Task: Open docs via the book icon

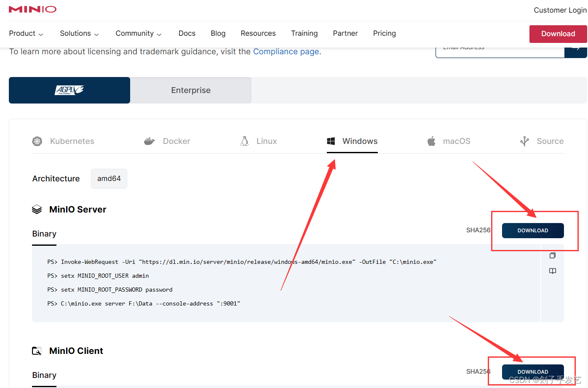Action: (553, 271)
